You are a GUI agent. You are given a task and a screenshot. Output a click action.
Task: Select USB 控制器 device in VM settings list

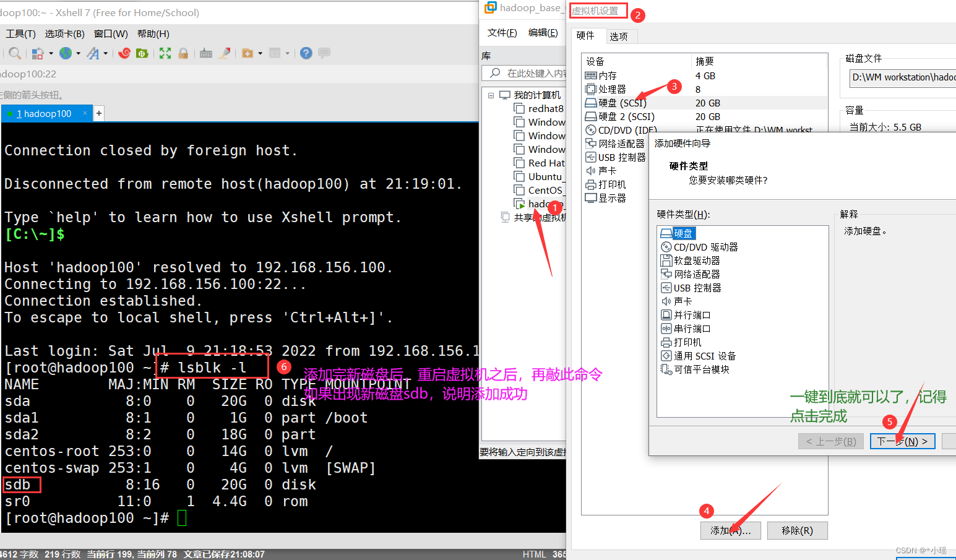616,157
